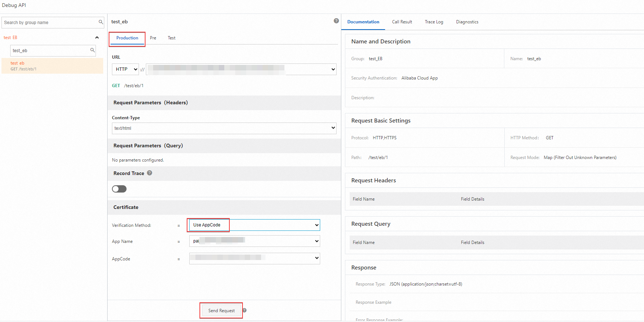Screen dimensions: 644x322
Task: Open the Content-Type text/html dropdown
Action: point(224,128)
